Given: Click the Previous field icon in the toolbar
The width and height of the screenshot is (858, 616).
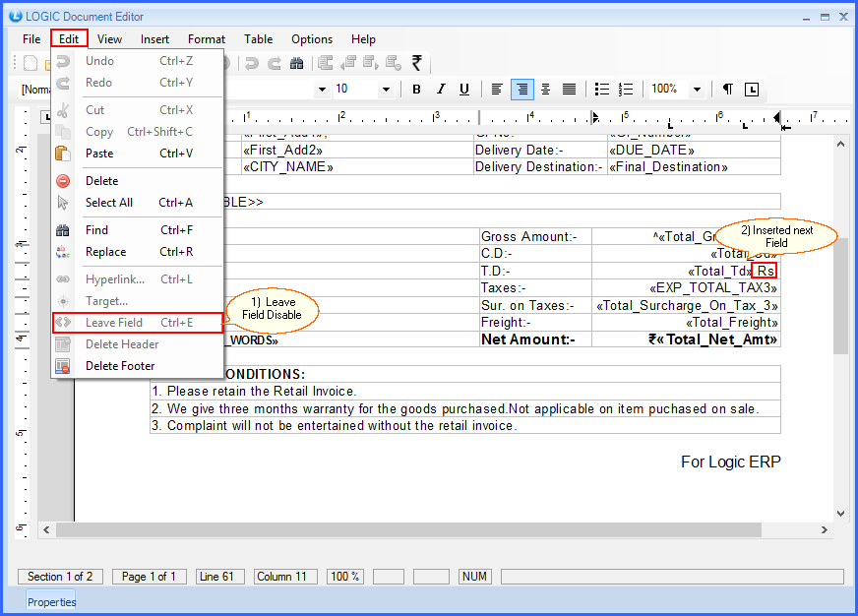Looking at the screenshot, I should tap(348, 63).
